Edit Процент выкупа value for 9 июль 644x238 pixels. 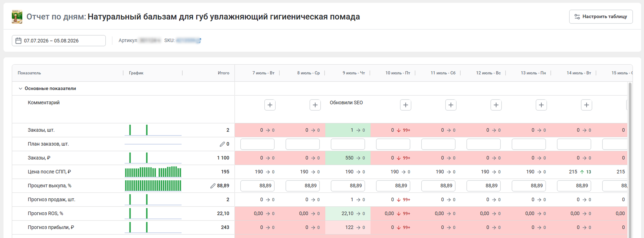[x=348, y=186]
